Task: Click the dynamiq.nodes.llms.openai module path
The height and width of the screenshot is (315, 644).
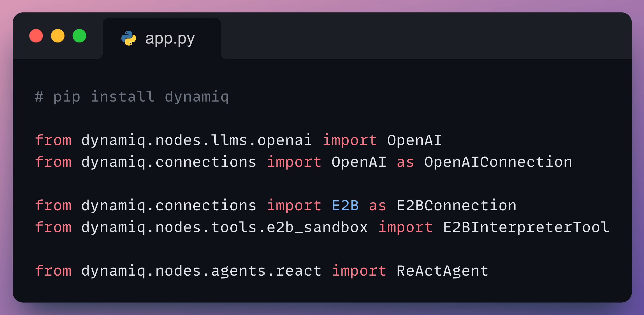Action: (197, 140)
